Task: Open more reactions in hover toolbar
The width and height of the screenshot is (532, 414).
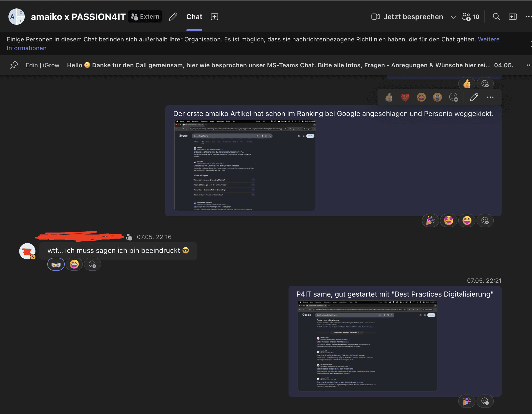Action: [x=454, y=97]
